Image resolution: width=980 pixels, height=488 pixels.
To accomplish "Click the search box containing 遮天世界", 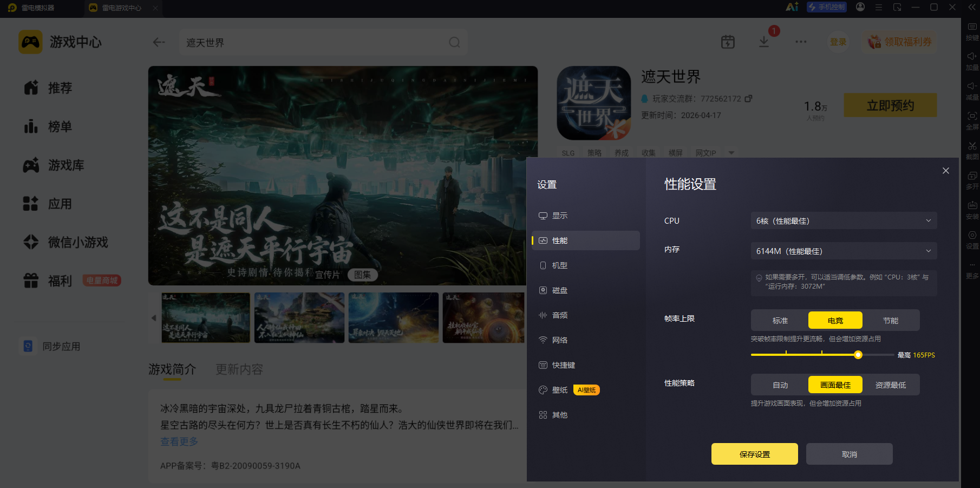I will 323,42.
